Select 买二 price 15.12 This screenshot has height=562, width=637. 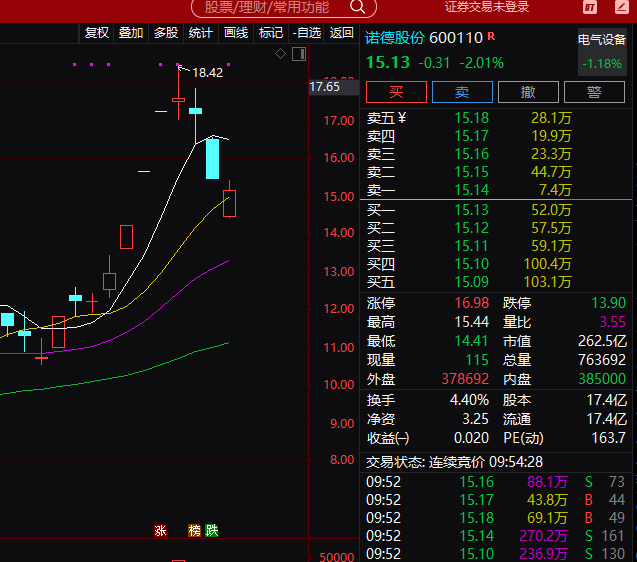[471, 228]
